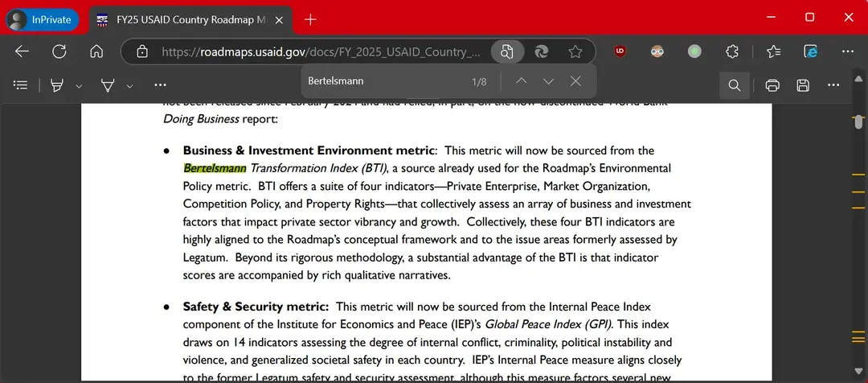868x383 pixels.
Task: Select the PDF highlight tool
Action: point(57,85)
